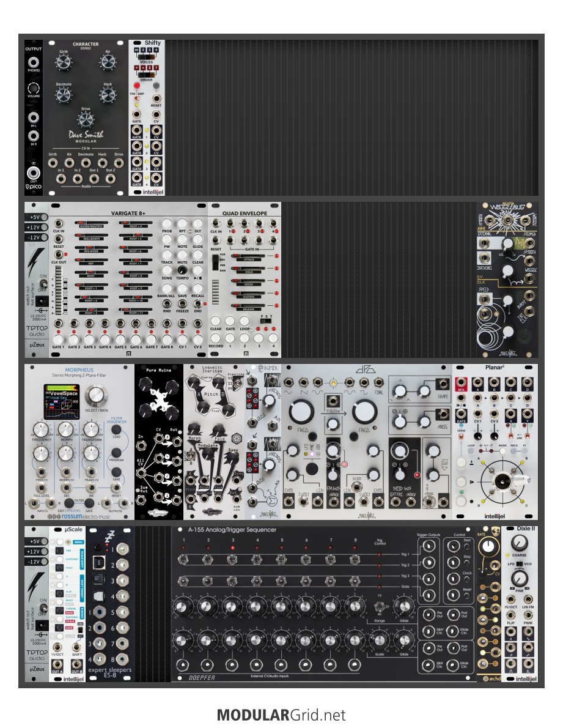Click the Phones jack on the Pico output module
This screenshot has width=563, height=728.
[x=34, y=62]
